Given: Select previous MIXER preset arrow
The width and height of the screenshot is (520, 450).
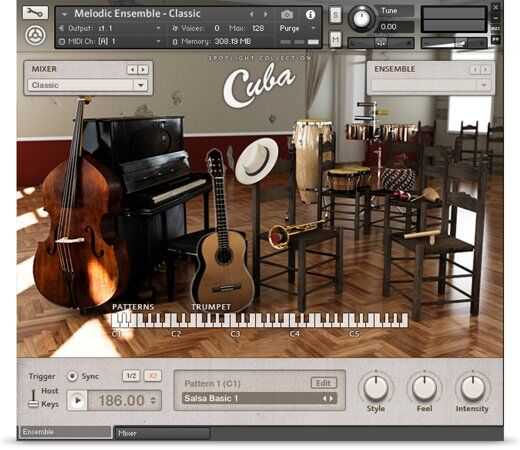Looking at the screenshot, I should coord(132,69).
